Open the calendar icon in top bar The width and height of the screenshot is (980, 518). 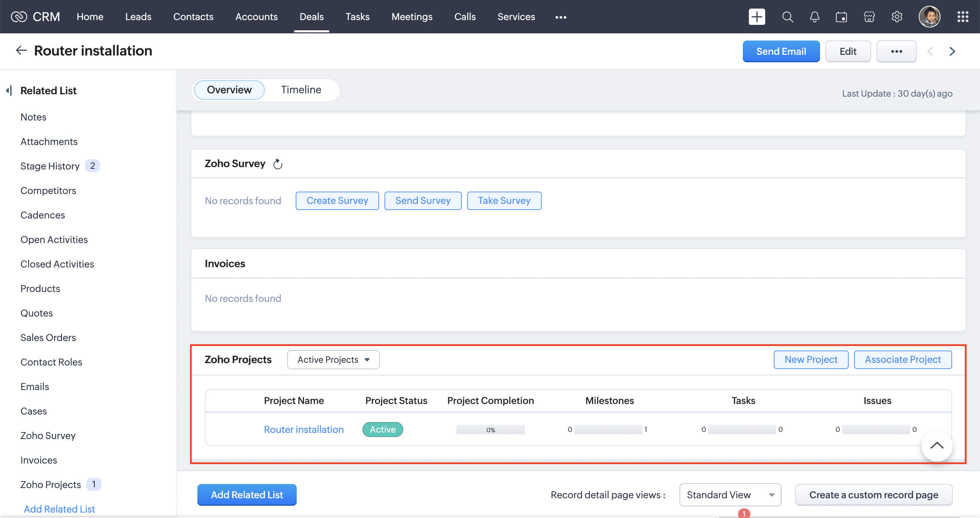(x=841, y=17)
